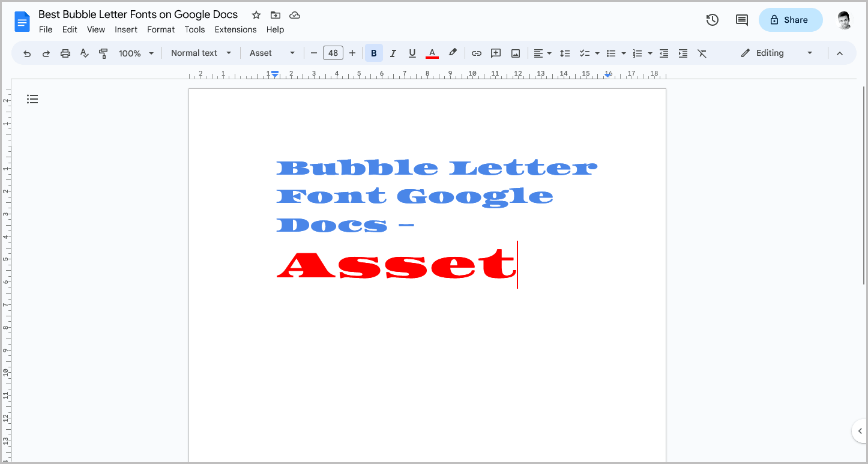Click the red Asset text in document
The width and height of the screenshot is (868, 464).
coord(396,265)
